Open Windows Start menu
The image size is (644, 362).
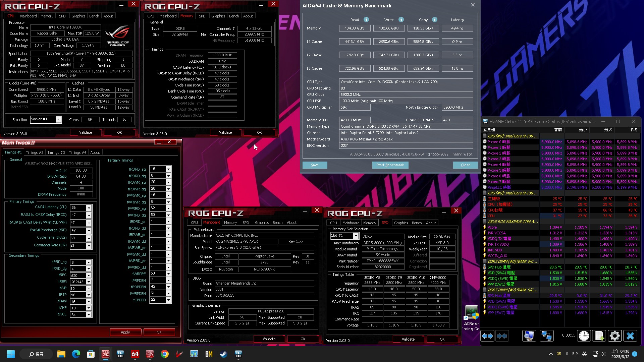click(x=11, y=354)
